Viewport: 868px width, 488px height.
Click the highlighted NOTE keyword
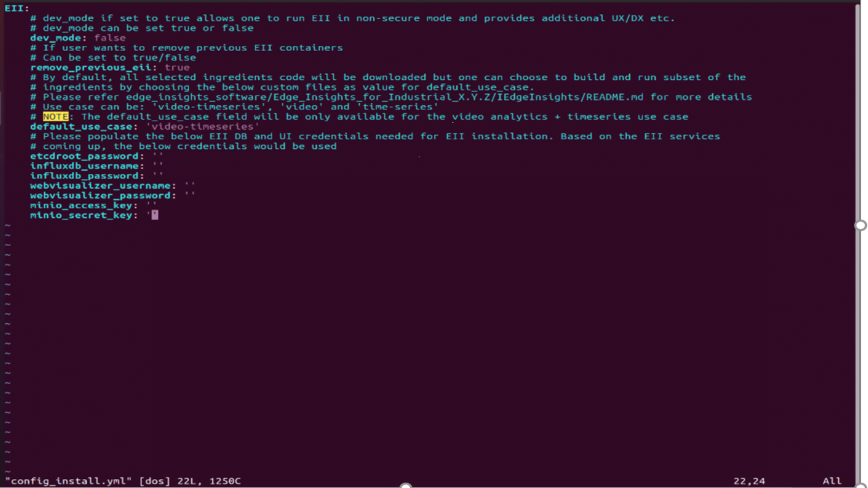[x=55, y=117]
